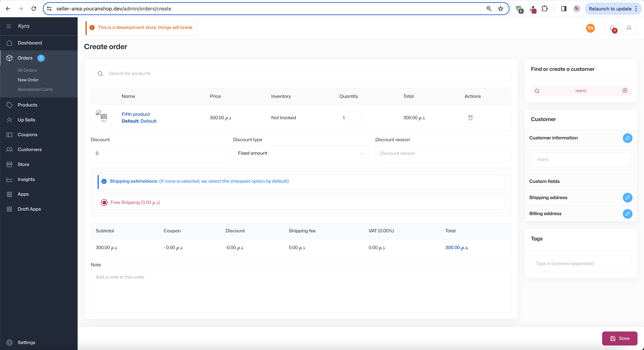Click the browser extensions puzzle icon

(x=545, y=9)
